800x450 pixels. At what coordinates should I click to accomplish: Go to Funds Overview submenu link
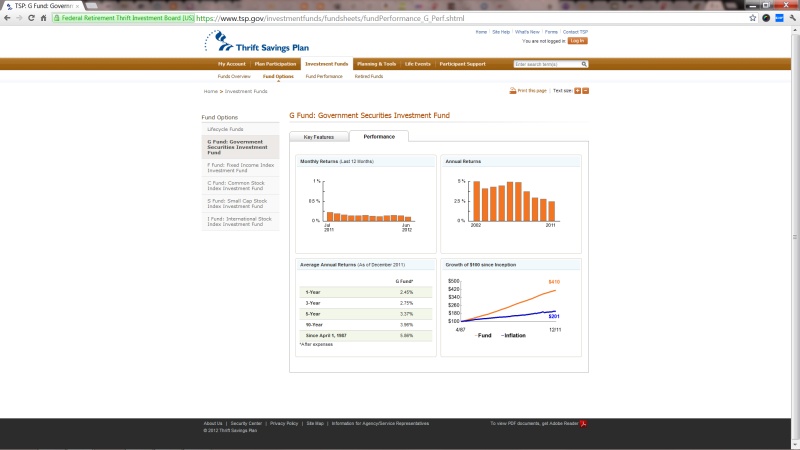point(234,77)
